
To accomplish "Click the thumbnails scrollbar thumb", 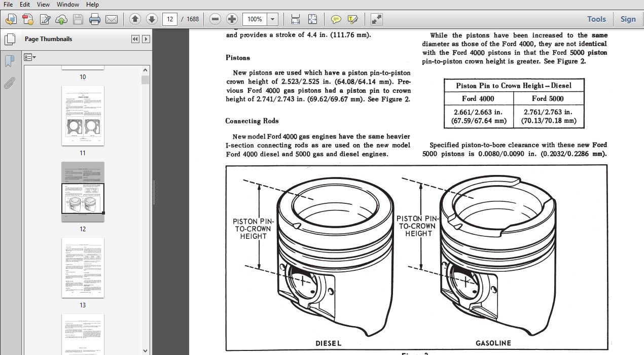I will pyautogui.click(x=146, y=80).
